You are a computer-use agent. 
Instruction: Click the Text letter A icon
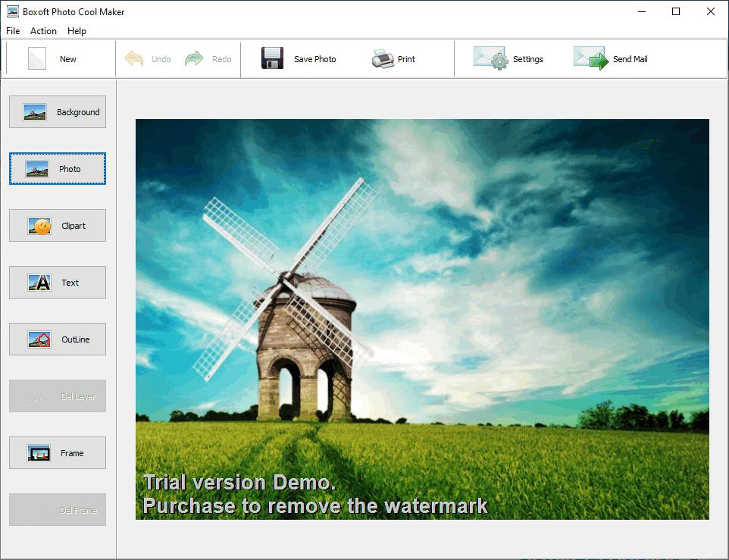click(39, 283)
